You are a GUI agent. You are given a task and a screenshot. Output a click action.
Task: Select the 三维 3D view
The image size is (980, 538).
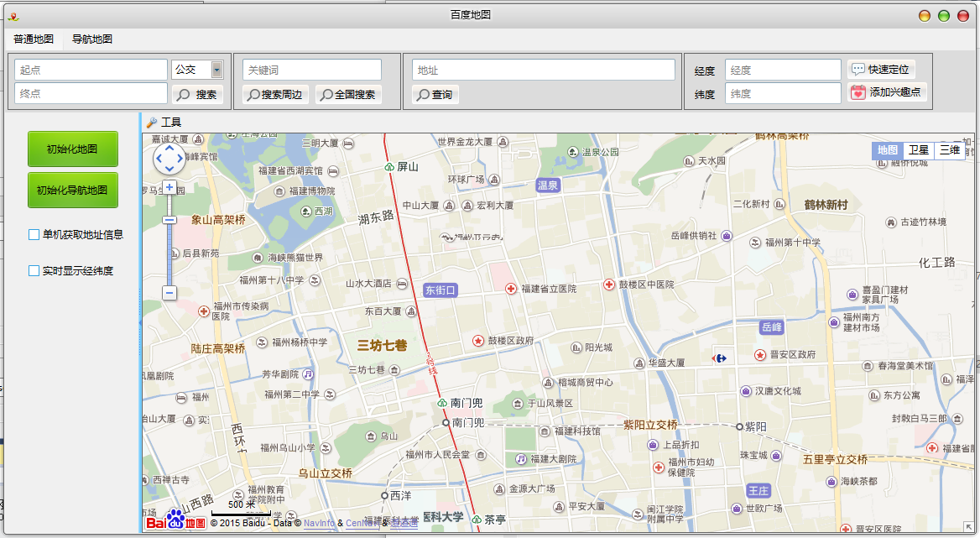tap(950, 150)
